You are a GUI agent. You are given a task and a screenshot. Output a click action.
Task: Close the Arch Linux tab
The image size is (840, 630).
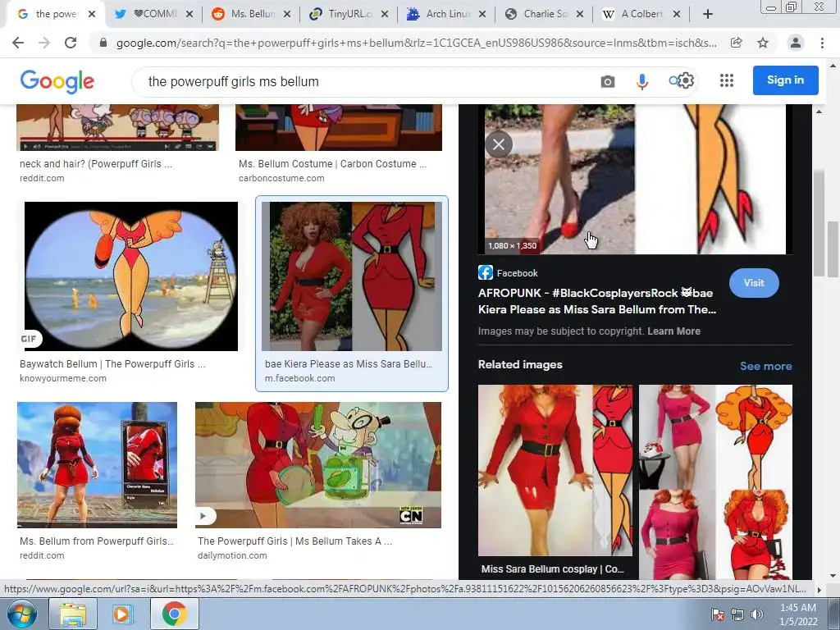pyautogui.click(x=482, y=15)
